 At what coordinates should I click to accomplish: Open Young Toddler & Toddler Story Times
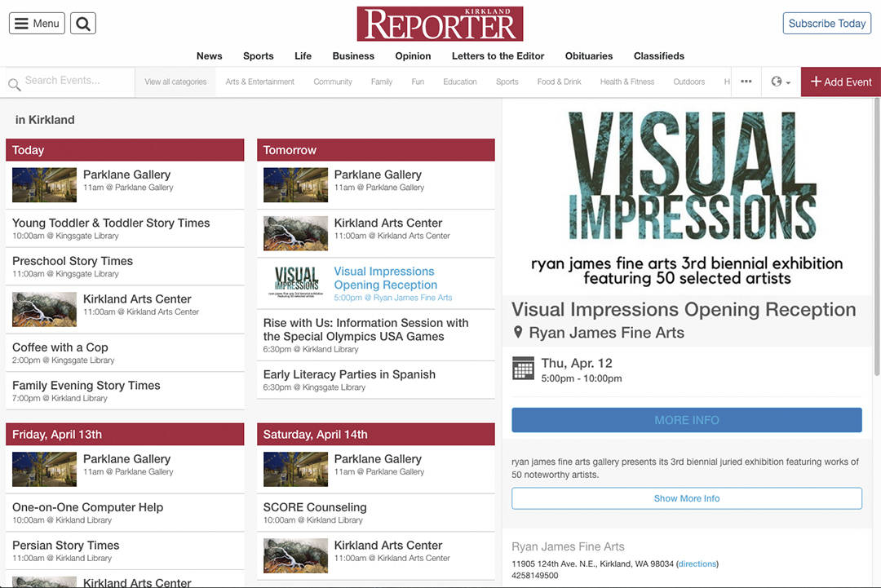pos(125,228)
